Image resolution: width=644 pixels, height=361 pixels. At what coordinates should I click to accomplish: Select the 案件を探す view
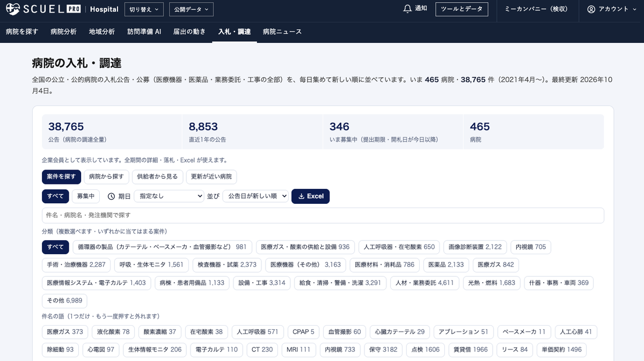coord(62,177)
